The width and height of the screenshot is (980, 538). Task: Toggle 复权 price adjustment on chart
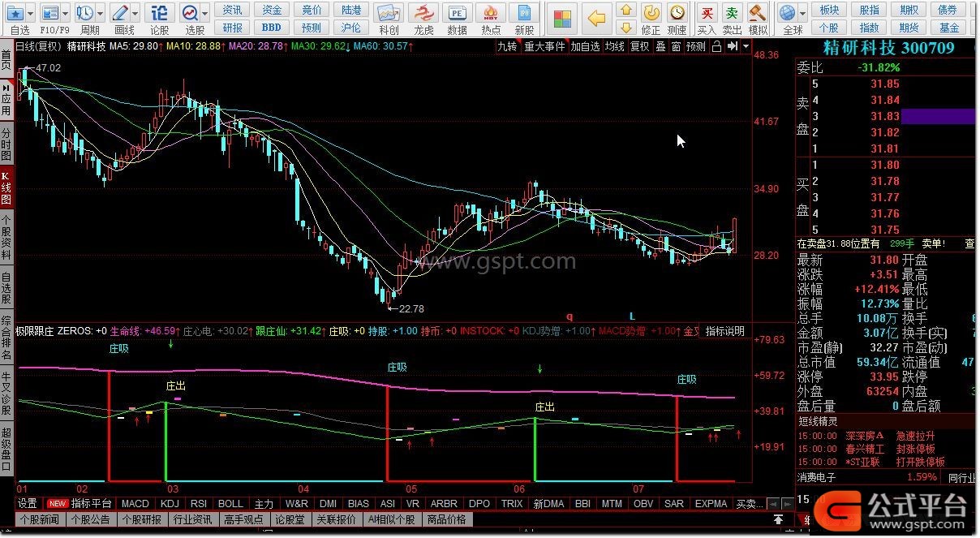click(x=639, y=46)
